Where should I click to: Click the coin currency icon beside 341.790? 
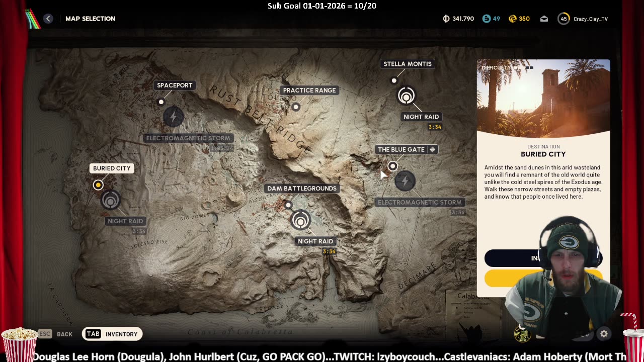pyautogui.click(x=446, y=19)
